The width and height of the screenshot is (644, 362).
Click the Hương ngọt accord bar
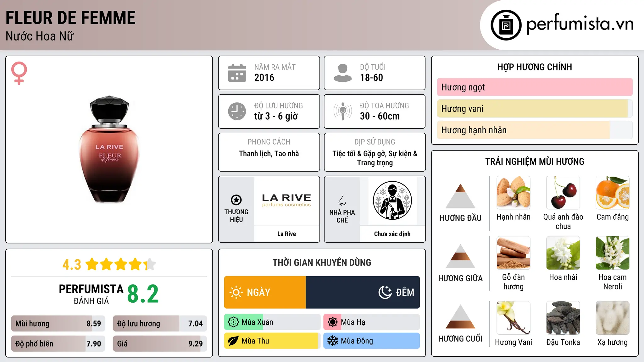point(535,87)
